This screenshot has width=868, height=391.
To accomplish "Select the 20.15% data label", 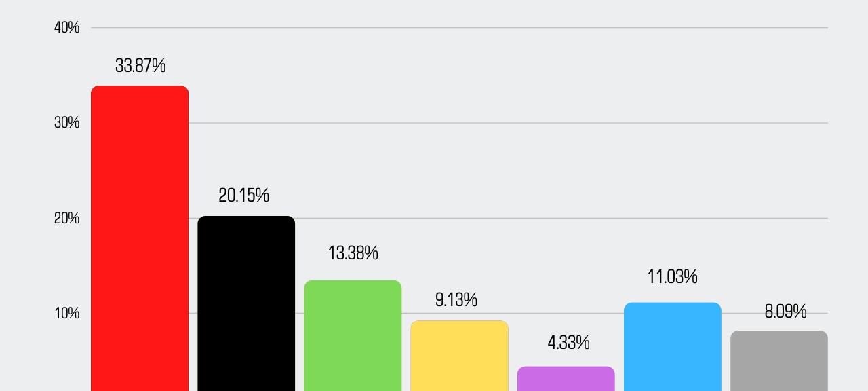I will pos(243,195).
